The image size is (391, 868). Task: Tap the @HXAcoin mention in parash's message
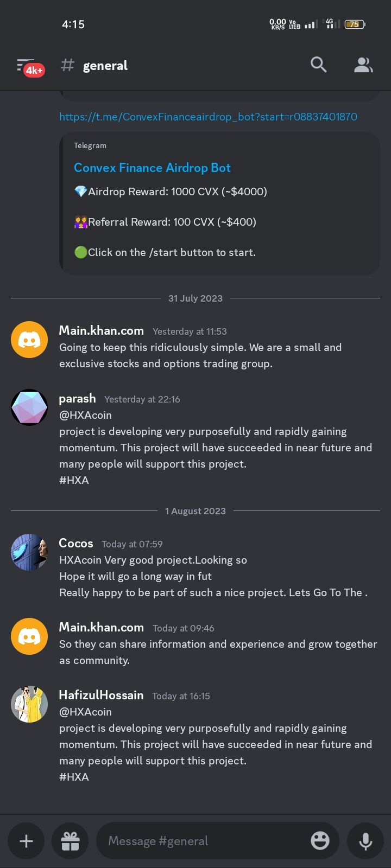[x=85, y=415]
